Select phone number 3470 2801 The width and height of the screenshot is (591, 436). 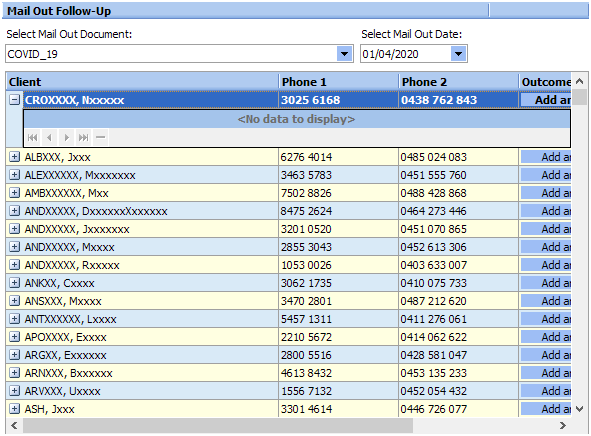(x=306, y=301)
